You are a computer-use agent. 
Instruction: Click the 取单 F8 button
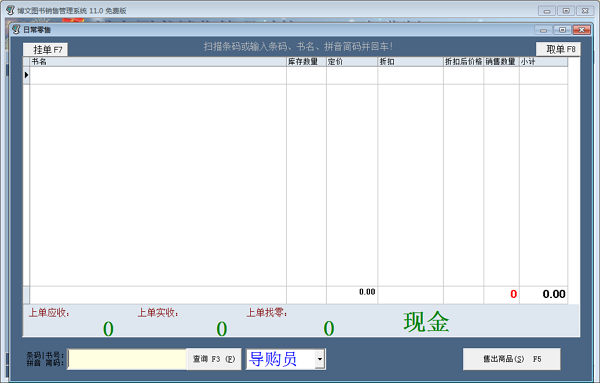pos(558,49)
